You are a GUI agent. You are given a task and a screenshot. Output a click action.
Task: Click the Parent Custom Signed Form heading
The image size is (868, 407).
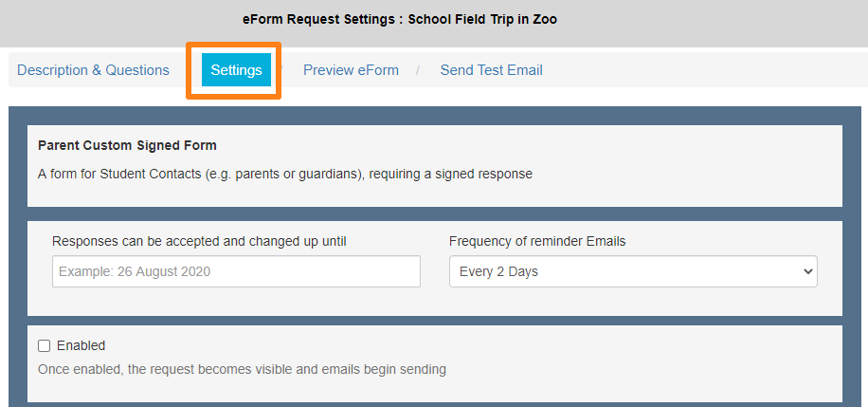point(127,145)
